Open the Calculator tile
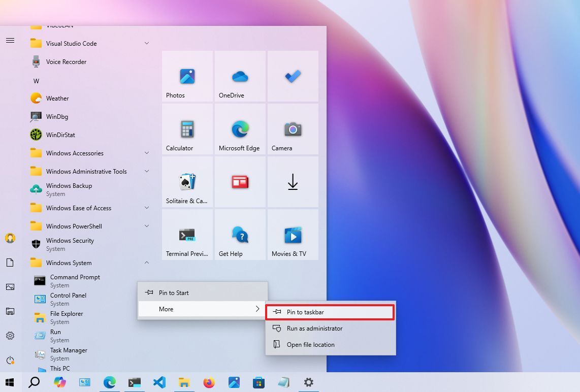Image resolution: width=580 pixels, height=392 pixels. [187, 129]
